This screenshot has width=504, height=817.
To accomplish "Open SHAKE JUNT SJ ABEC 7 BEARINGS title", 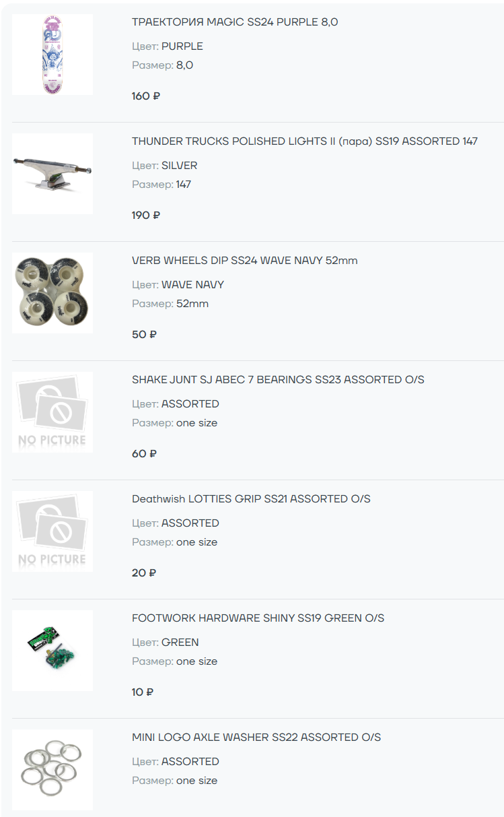I will tap(278, 380).
